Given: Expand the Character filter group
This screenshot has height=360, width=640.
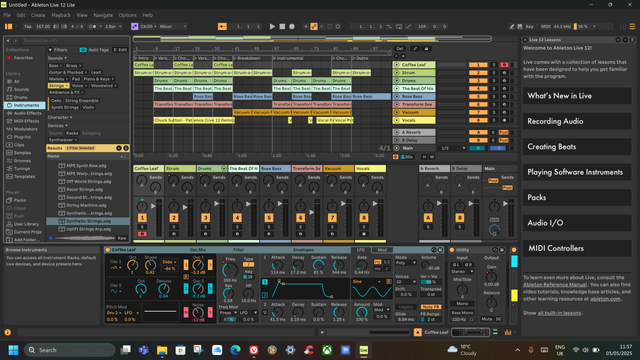Looking at the screenshot, I should 60,118.
